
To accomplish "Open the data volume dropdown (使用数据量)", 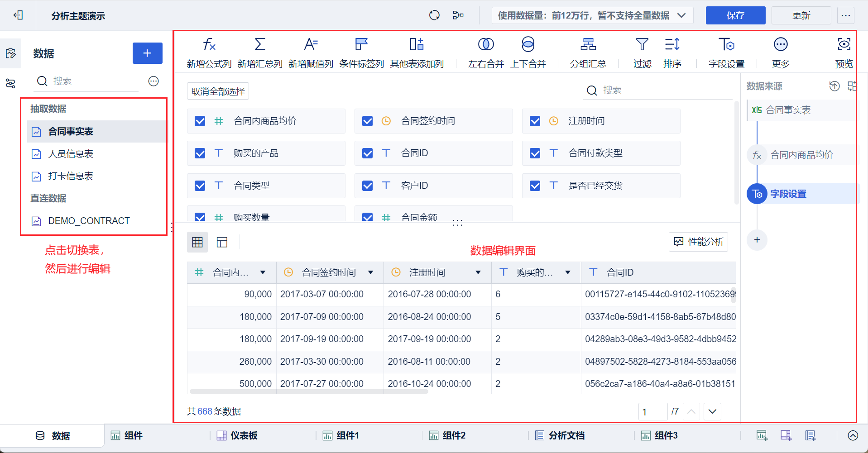I will 593,15.
